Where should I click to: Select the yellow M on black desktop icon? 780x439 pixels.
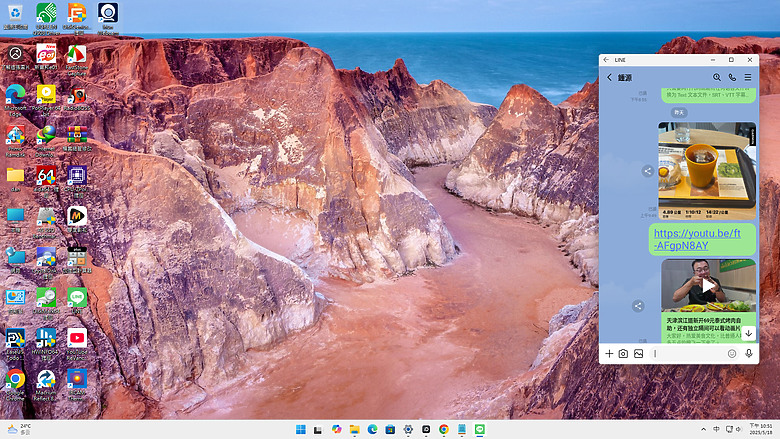coord(77,220)
